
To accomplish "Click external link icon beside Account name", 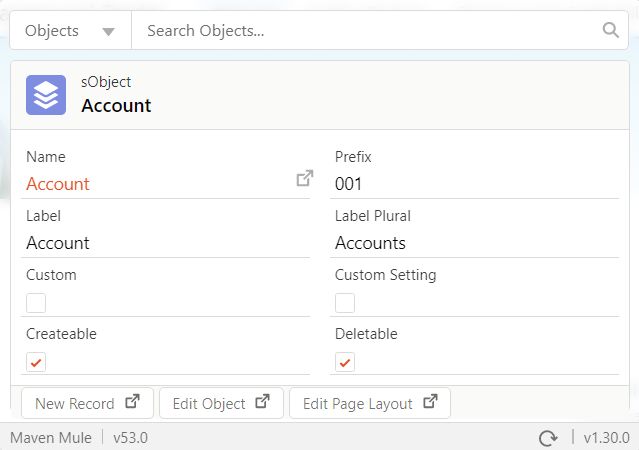I will (x=304, y=178).
